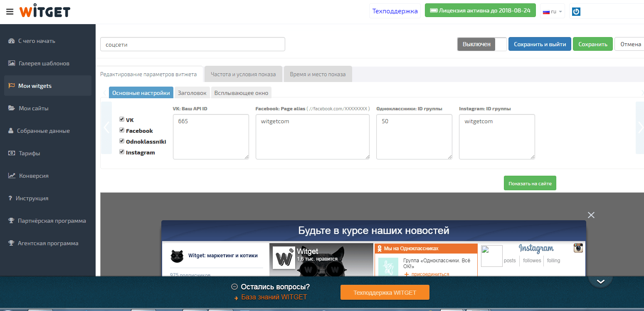Click the Техподдержка WITGET orange button
Screen dimensions: 644x311
[385, 293]
